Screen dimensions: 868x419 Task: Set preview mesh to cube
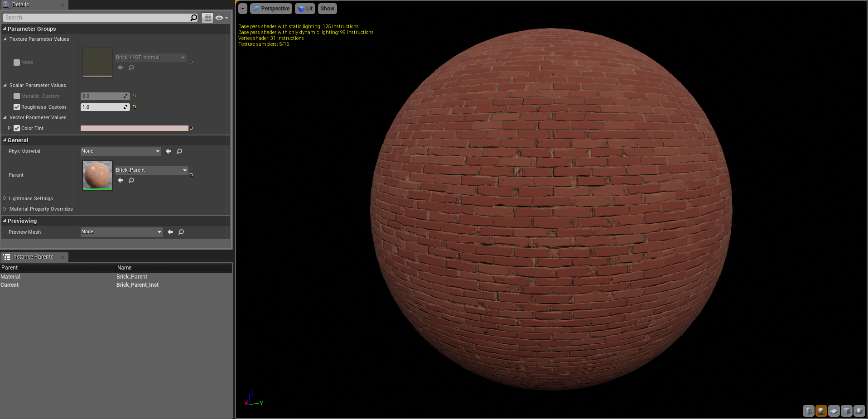846,411
